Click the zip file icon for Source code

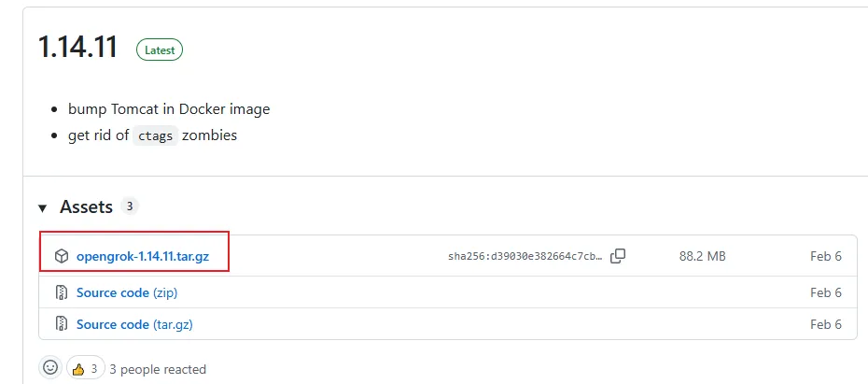click(x=61, y=292)
